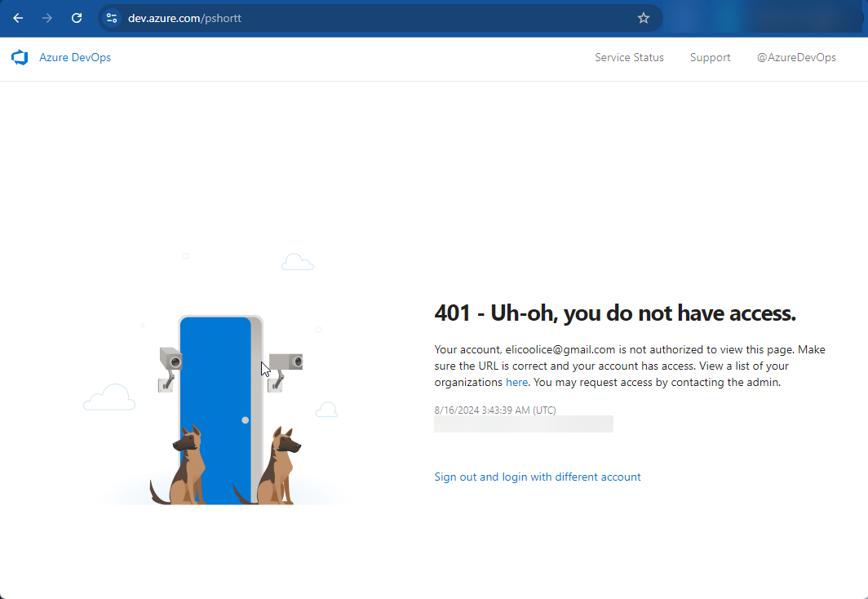Open the Azure DevOps home text link
868x599 pixels.
(x=75, y=58)
